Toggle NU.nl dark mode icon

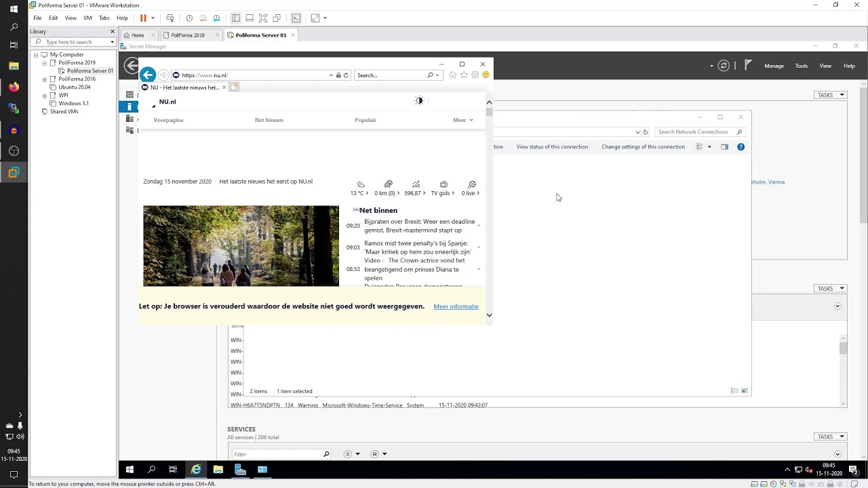click(x=419, y=101)
